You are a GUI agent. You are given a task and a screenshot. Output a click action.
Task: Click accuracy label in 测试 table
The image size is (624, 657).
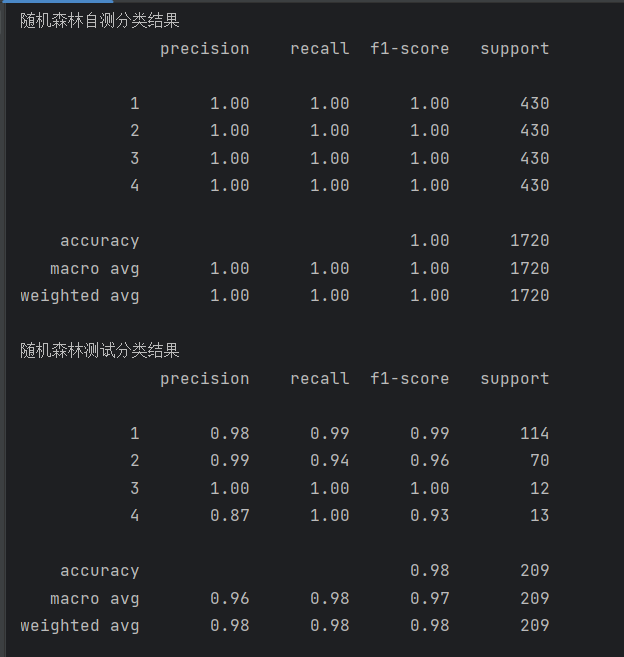click(x=100, y=572)
